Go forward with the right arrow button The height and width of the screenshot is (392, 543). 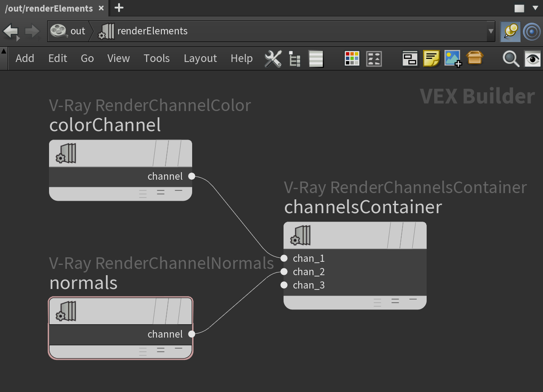pos(32,31)
